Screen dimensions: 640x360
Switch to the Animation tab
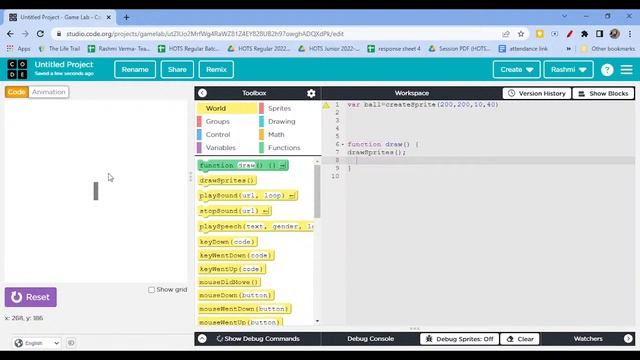49,92
